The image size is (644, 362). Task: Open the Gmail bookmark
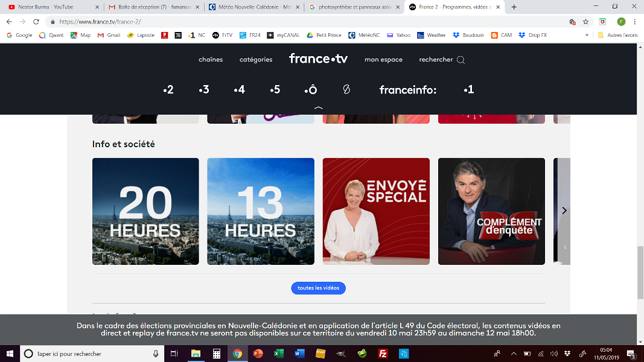(x=109, y=35)
